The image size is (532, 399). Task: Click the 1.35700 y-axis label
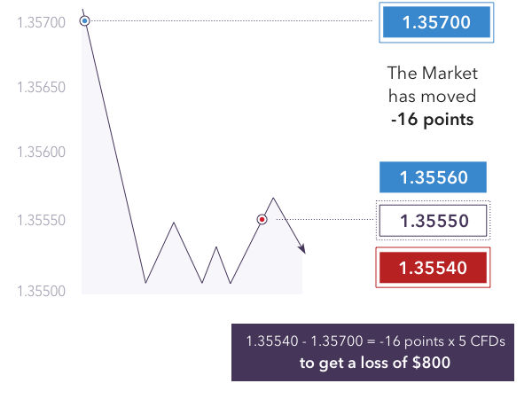[41, 23]
